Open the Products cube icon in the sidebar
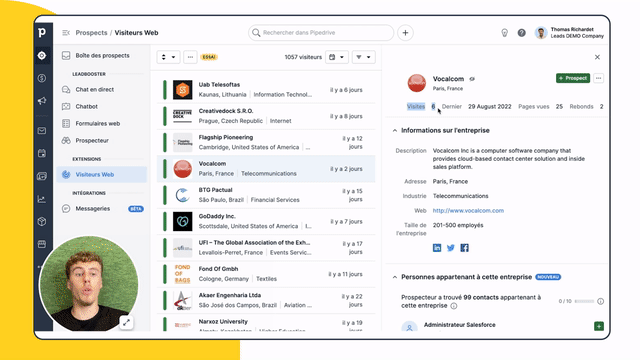640x360 pixels. tap(42, 222)
